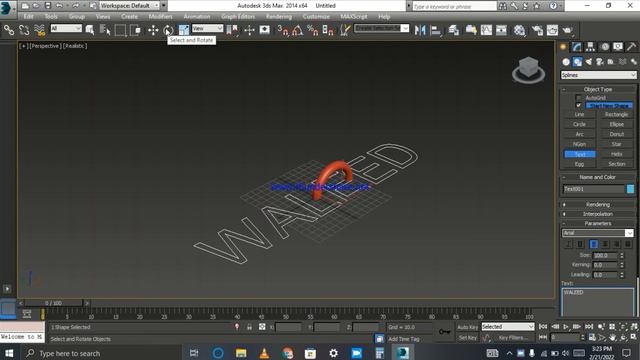The height and width of the screenshot is (360, 640).
Task: Open the Modifiers menu
Action: [160, 17]
